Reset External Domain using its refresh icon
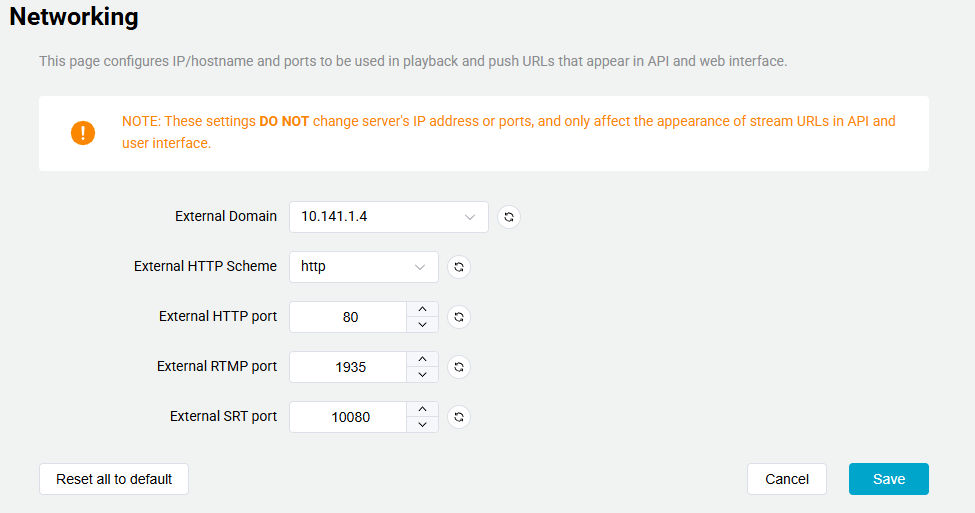Image resolution: width=975 pixels, height=513 pixels. [509, 217]
